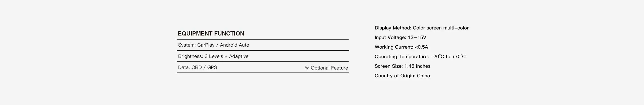Viewport: 644px width, 105px height.
Task: Click the <0.5A current value
Action: [421, 47]
